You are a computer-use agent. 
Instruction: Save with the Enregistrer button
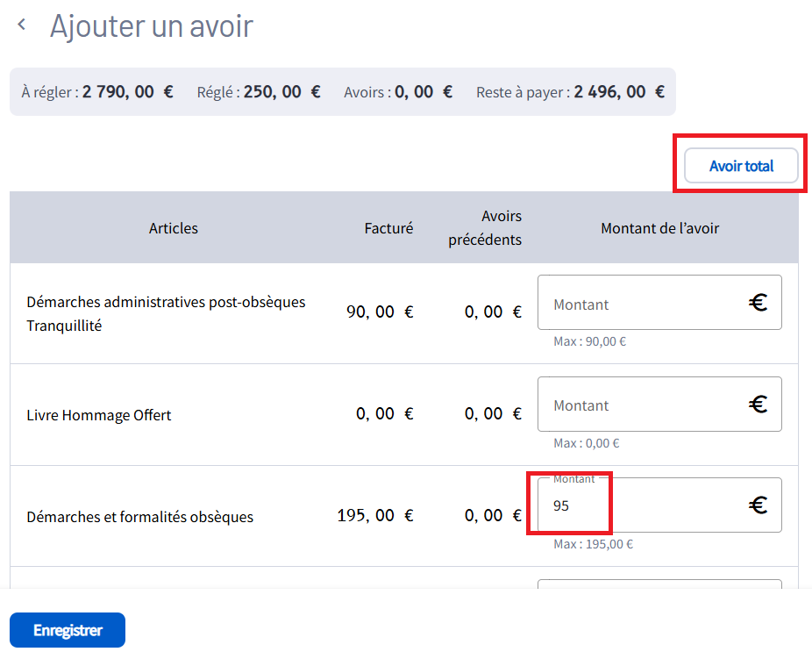point(68,630)
